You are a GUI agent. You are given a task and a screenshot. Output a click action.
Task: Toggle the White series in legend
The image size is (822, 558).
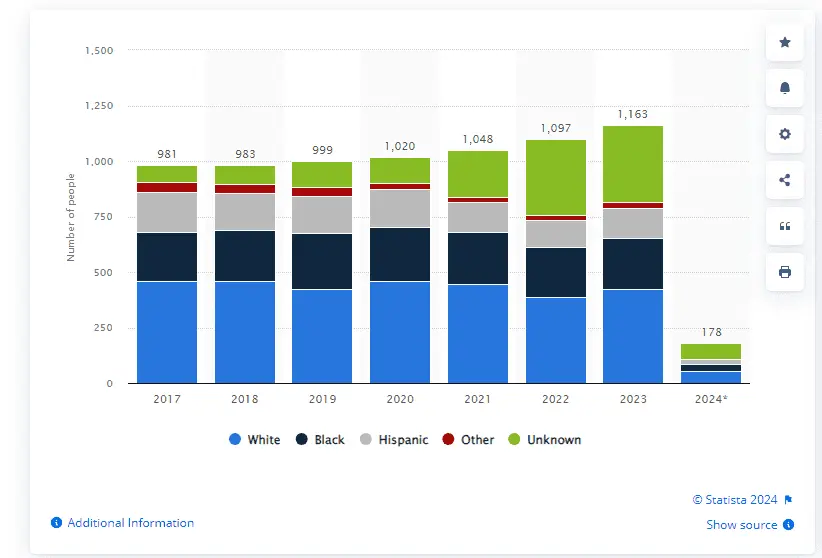point(255,440)
